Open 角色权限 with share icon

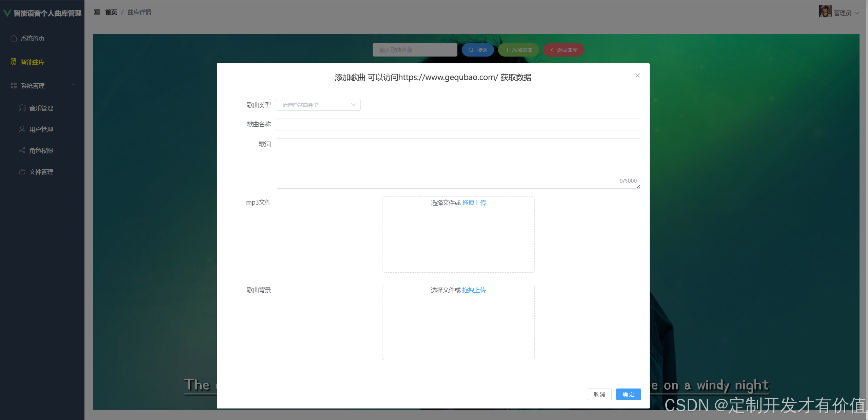41,150
